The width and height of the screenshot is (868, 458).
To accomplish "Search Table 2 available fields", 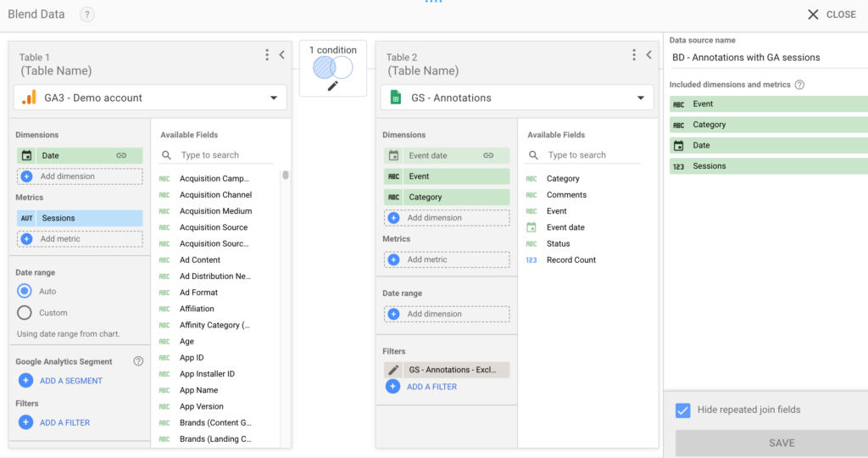I will pyautogui.click(x=593, y=155).
